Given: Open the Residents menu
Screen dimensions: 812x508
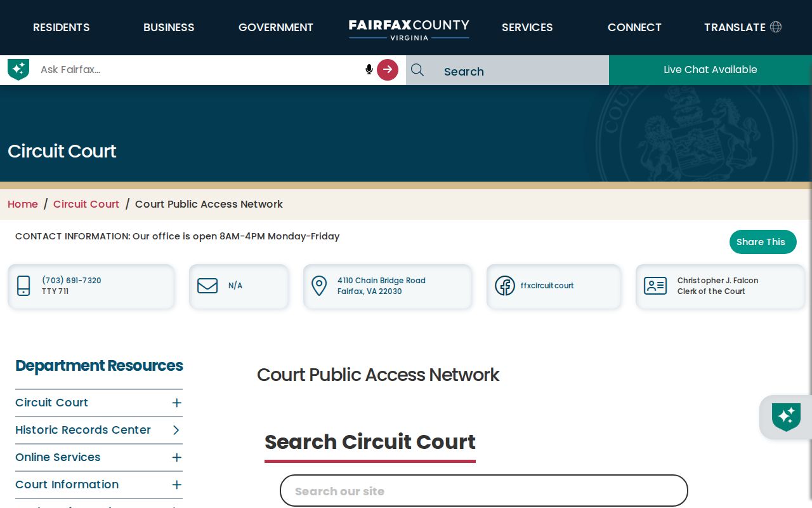Looking at the screenshot, I should (62, 27).
